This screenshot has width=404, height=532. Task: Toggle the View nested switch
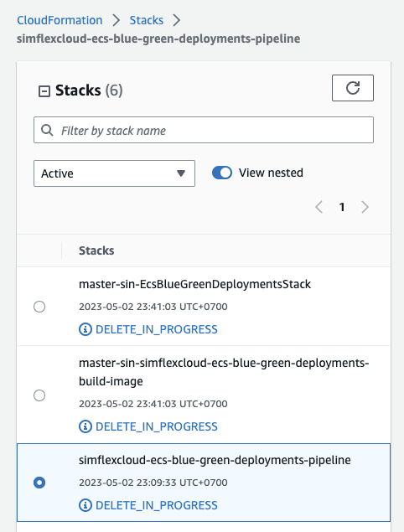(x=222, y=173)
